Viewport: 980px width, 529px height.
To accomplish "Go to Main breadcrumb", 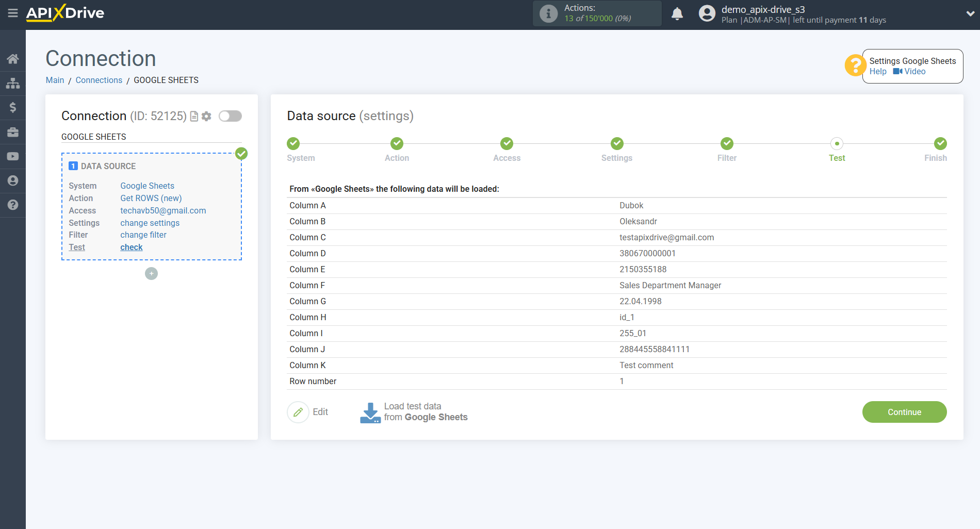I will click(55, 80).
